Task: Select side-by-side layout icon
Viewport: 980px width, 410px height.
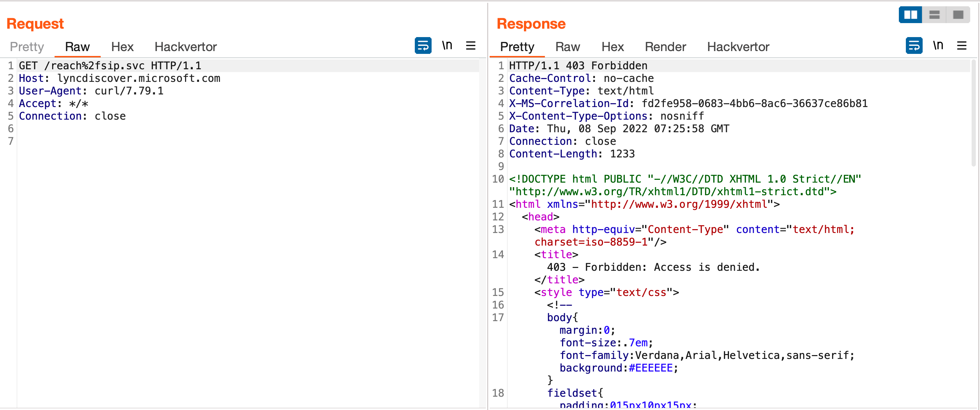Action: (910, 15)
